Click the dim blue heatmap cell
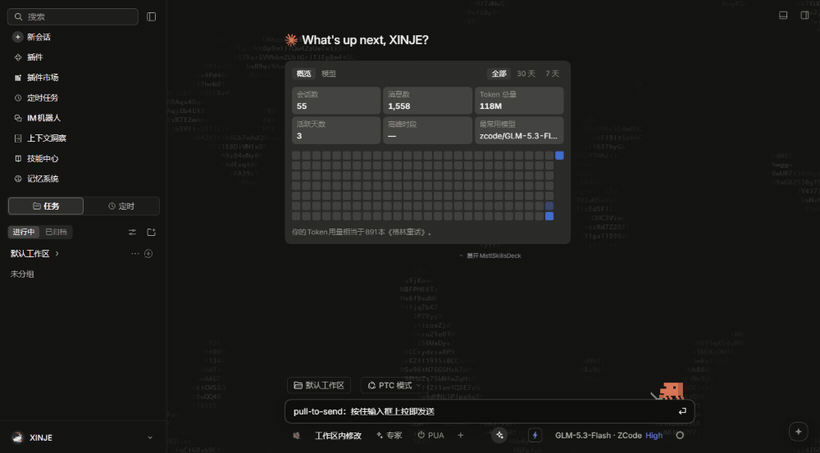The height and width of the screenshot is (453, 820). [549, 206]
